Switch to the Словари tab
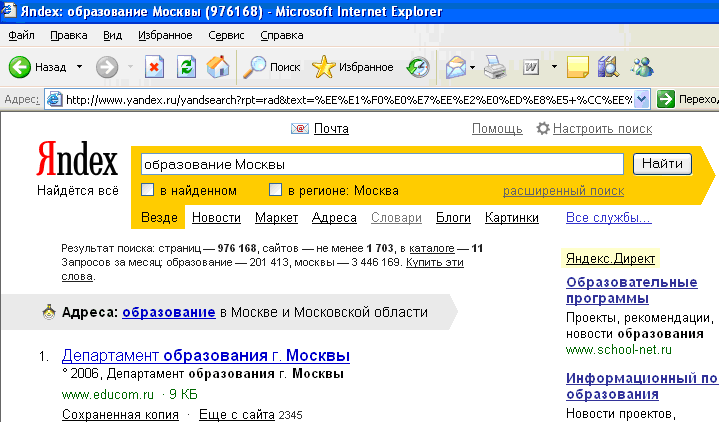Screen dimensions: 719x422 [x=396, y=217]
